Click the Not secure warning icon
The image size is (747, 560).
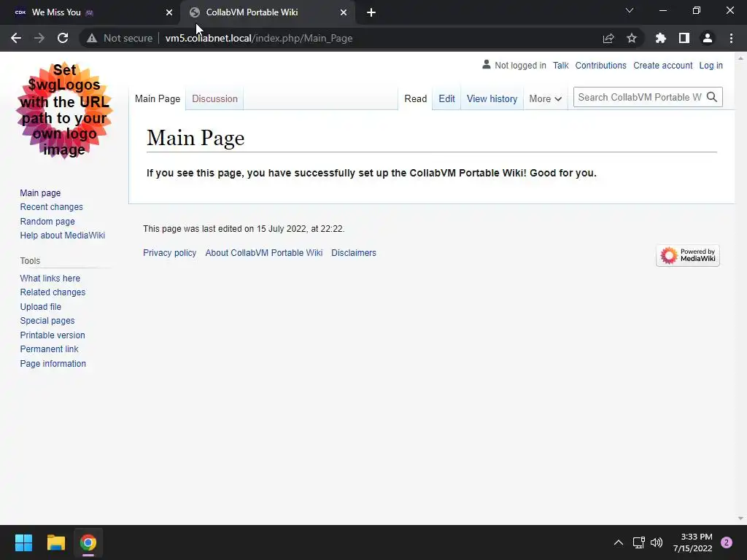[x=92, y=38]
